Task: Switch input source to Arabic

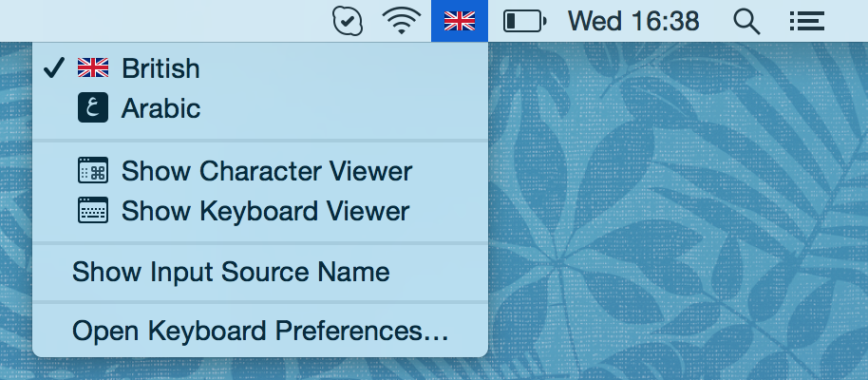Action: (x=160, y=108)
